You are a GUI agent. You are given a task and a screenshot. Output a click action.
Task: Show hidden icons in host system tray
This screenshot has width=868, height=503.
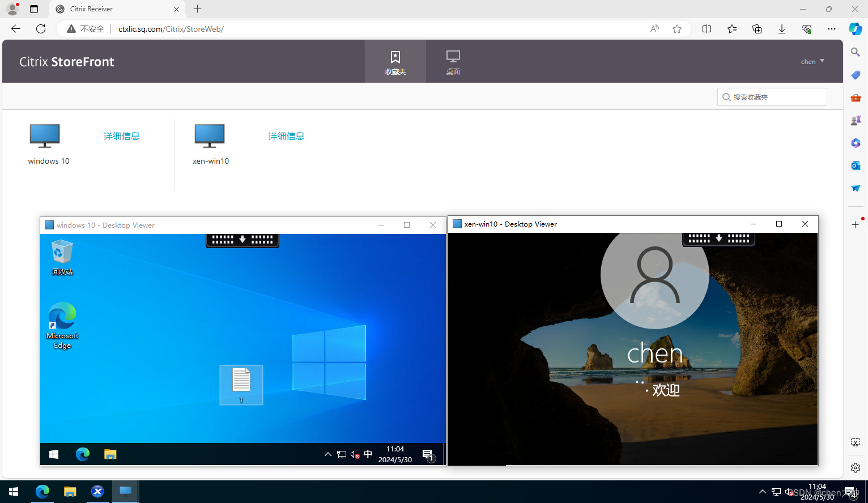tap(763, 492)
